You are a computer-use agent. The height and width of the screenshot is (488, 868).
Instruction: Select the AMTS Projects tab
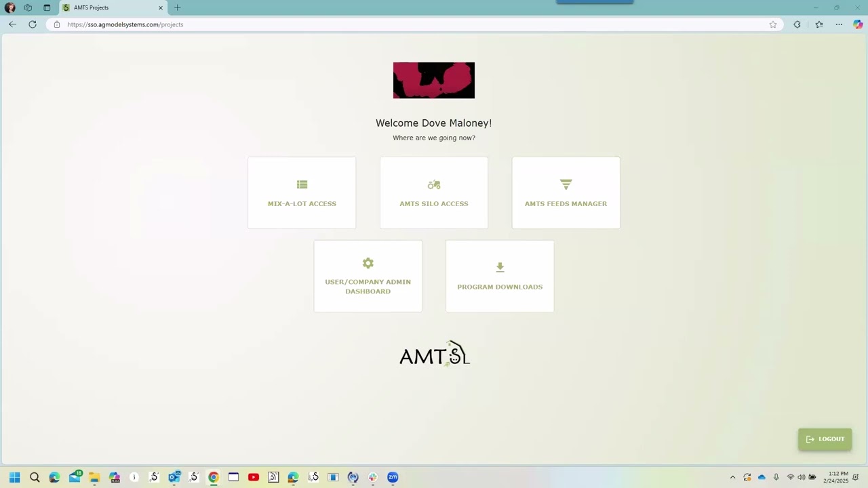[x=112, y=7]
